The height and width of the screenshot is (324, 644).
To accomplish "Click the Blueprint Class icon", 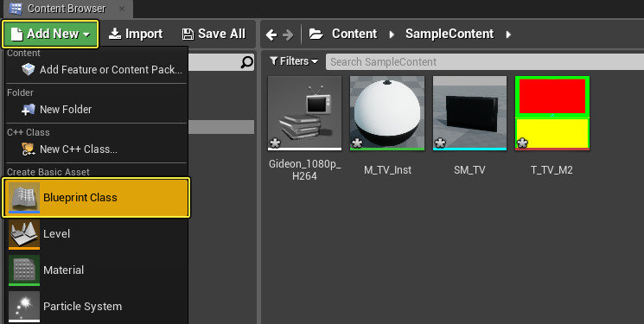I will tap(24, 198).
